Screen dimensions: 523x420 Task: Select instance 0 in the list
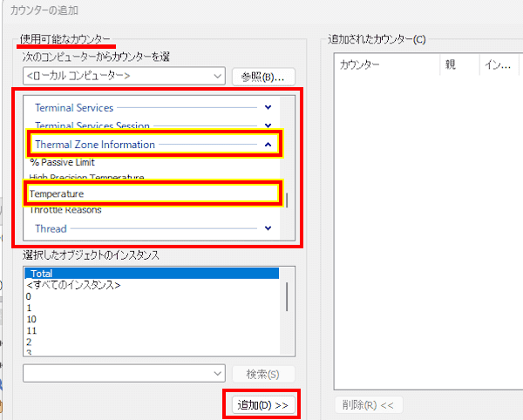click(29, 296)
